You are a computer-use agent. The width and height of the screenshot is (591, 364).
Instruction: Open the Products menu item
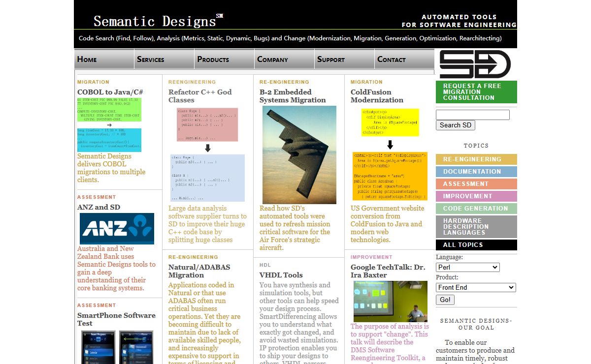(x=224, y=59)
